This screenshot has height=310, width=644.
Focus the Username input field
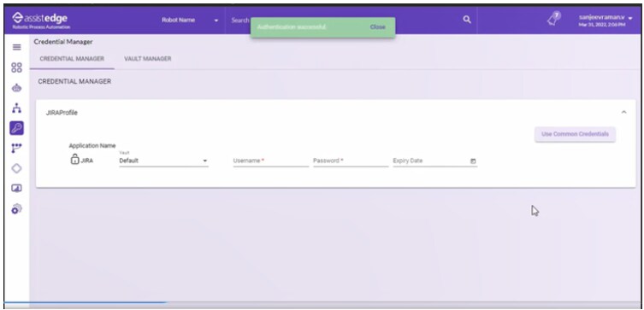coord(271,161)
